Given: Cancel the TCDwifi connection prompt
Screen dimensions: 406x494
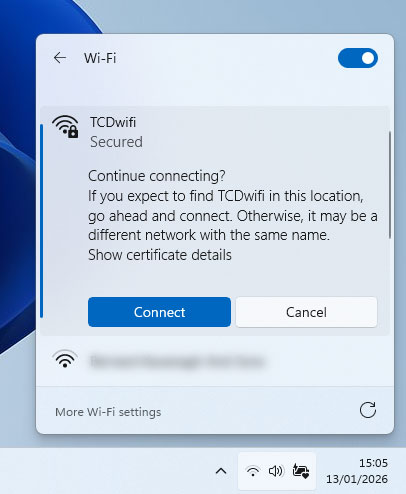Looking at the screenshot, I should click(x=306, y=312).
